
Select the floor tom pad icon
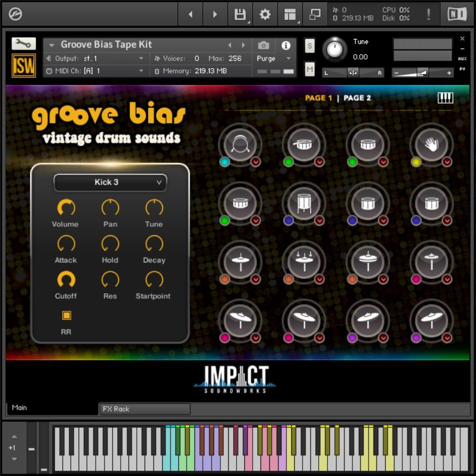click(x=304, y=203)
